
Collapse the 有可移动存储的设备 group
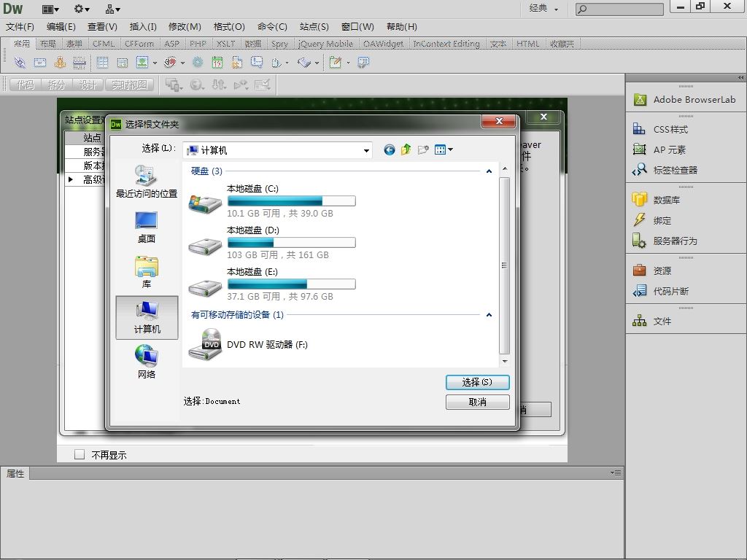tap(489, 315)
